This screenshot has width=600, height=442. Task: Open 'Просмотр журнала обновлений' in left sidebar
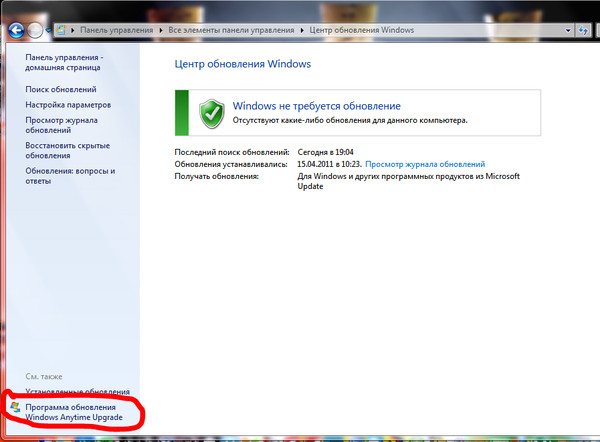pos(60,125)
